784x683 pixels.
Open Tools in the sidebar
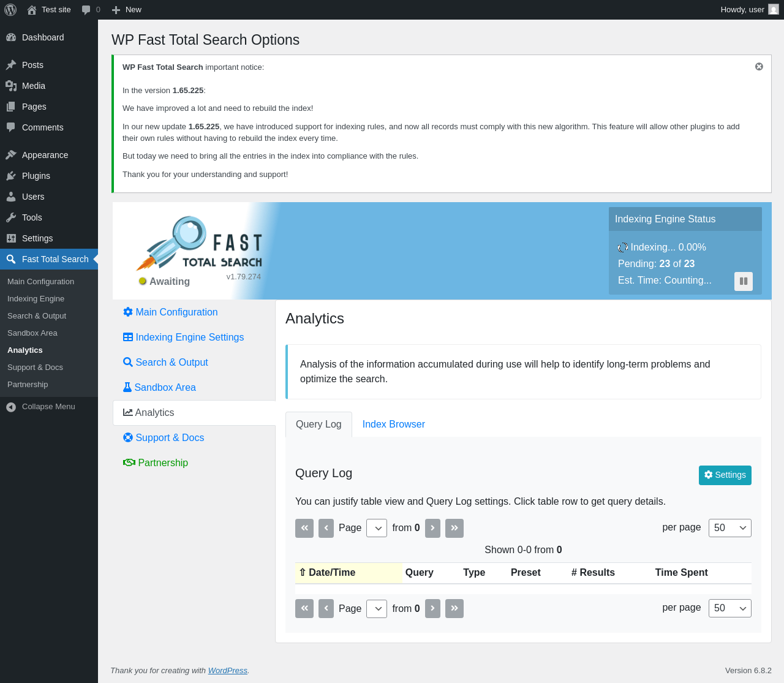(x=49, y=217)
